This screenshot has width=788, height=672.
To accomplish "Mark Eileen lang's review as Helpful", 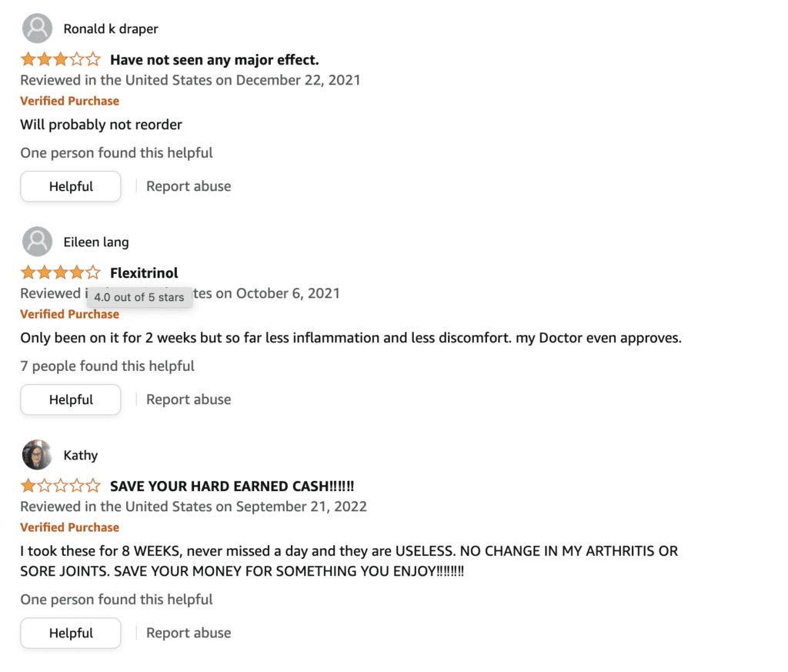I will 71,400.
